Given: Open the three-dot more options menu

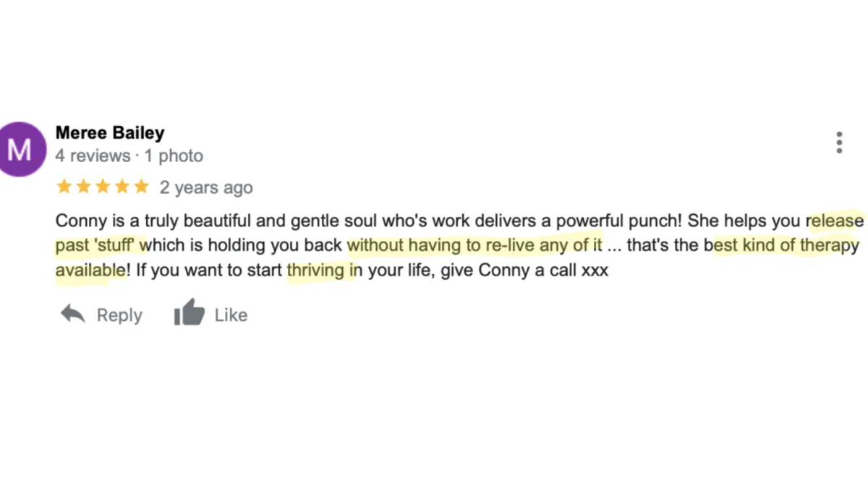Looking at the screenshot, I should (x=839, y=143).
